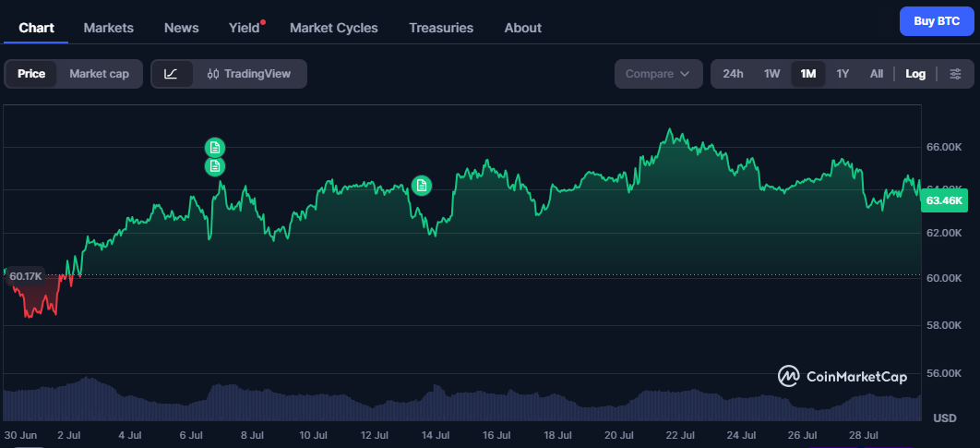The image size is (980, 448).
Task: Open the upper news marker near 6 Jul
Action: [215, 148]
